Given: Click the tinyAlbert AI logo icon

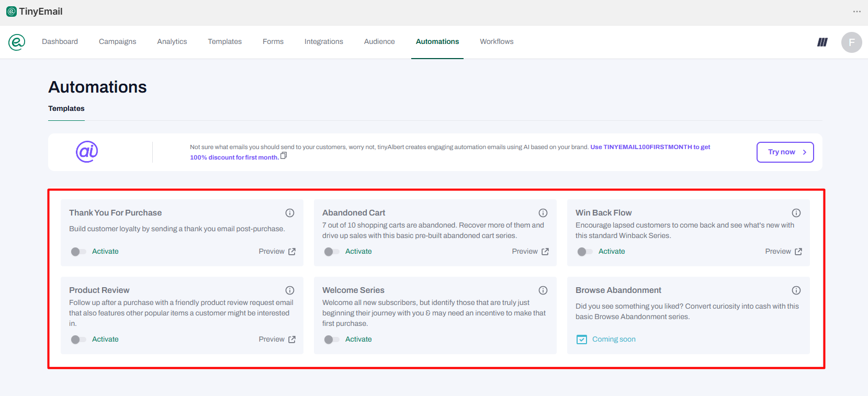Looking at the screenshot, I should [x=87, y=152].
